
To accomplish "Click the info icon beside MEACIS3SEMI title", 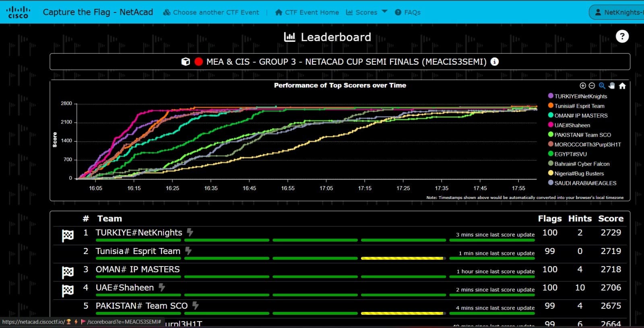I will coord(495,62).
